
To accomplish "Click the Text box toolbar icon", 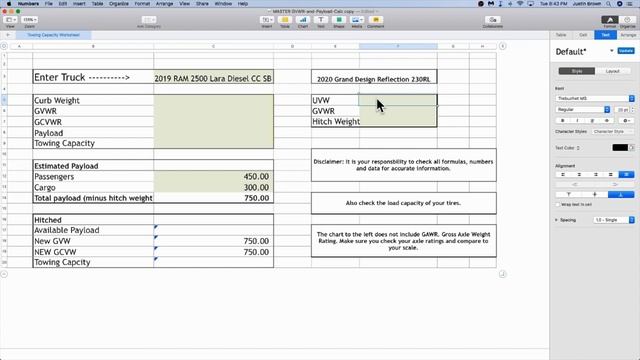I will pos(321,20).
